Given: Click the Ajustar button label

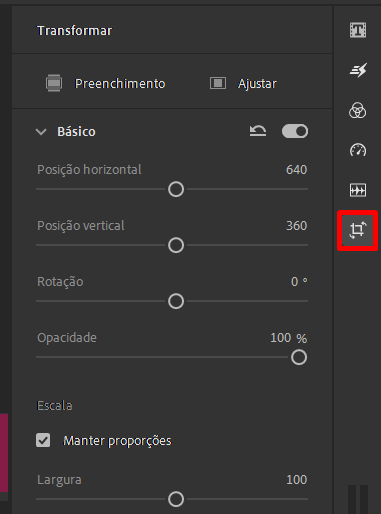Looking at the screenshot, I should click(x=257, y=84).
